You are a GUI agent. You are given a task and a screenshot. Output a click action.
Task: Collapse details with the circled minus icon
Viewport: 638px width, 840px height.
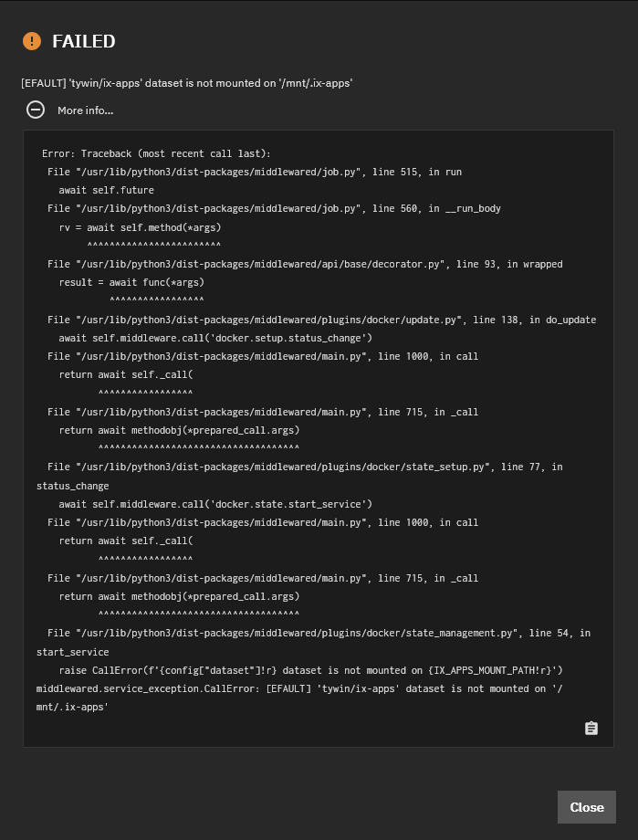(36, 110)
